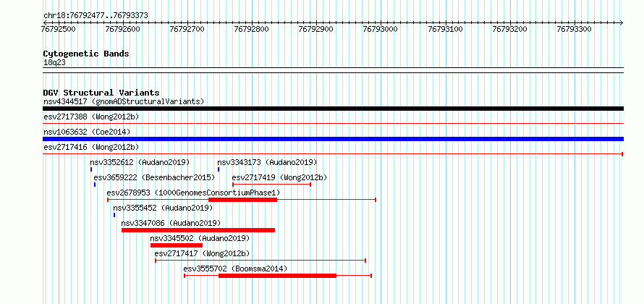Click the blue marker under nsv3355452

pyautogui.click(x=114, y=215)
